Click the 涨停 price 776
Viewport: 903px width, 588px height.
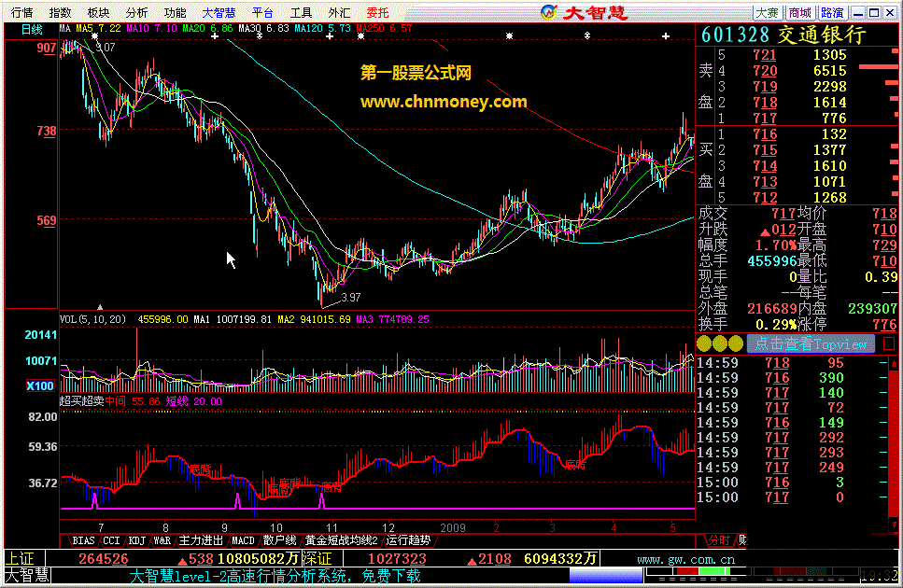point(884,325)
